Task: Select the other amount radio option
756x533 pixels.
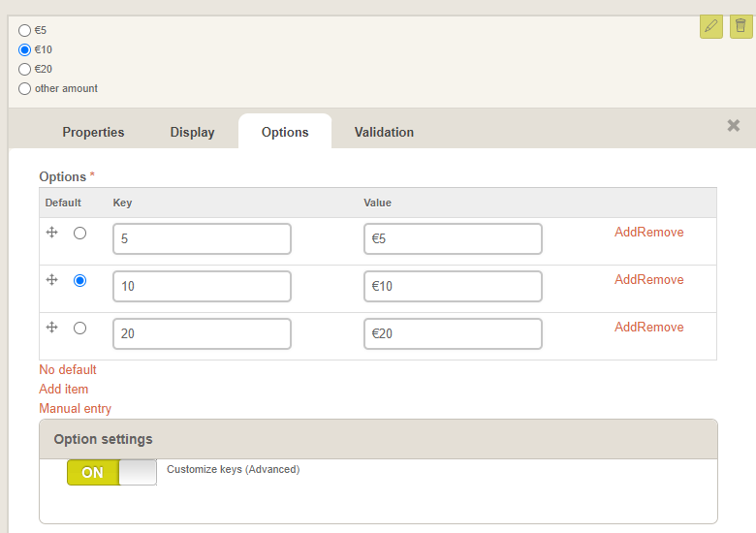Action: pyautogui.click(x=24, y=89)
